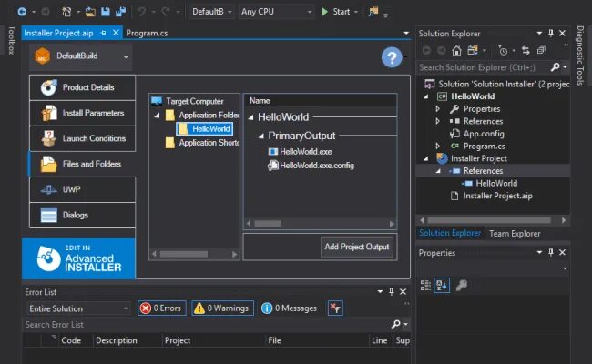
Task: Switch to the Program.cs editor tab
Action: (x=147, y=33)
